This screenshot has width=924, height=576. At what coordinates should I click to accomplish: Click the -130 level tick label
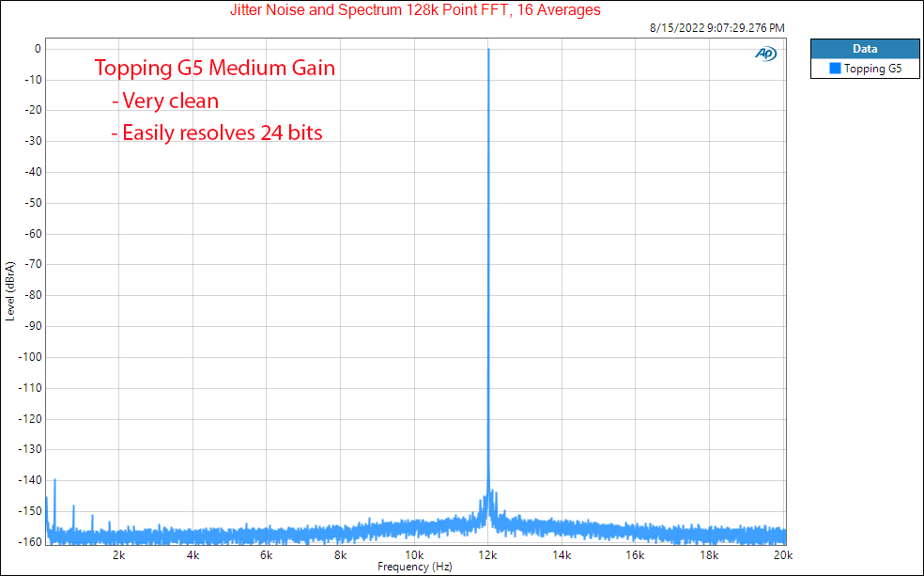click(31, 449)
